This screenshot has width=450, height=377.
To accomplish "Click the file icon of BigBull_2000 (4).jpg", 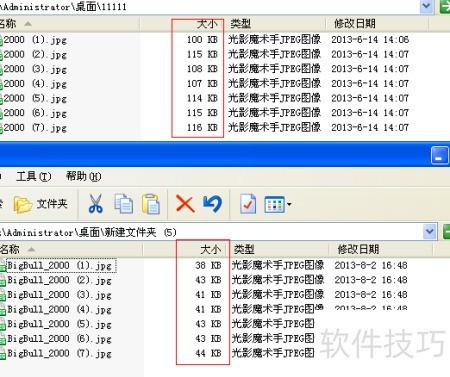I will pos(3,310).
